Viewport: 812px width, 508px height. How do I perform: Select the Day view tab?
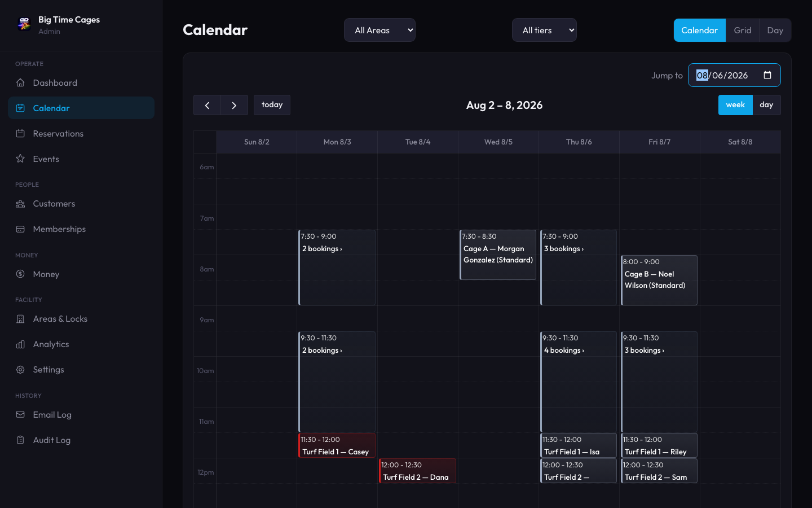coord(775,30)
